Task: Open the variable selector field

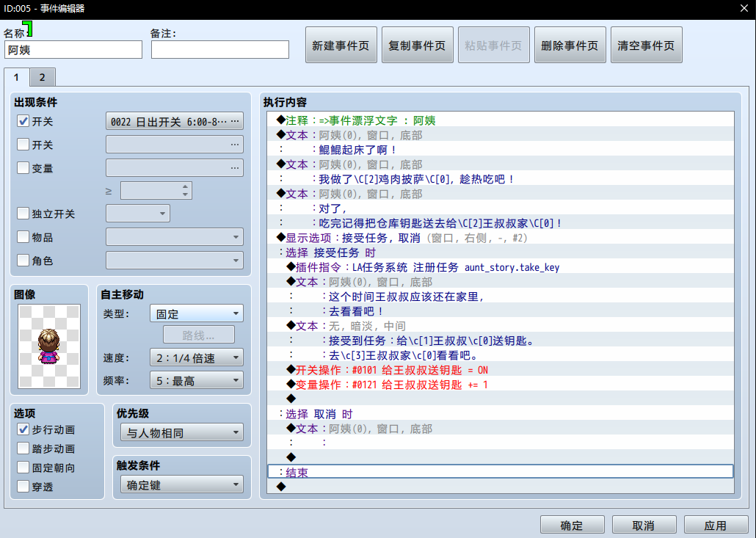Action: 175,168
